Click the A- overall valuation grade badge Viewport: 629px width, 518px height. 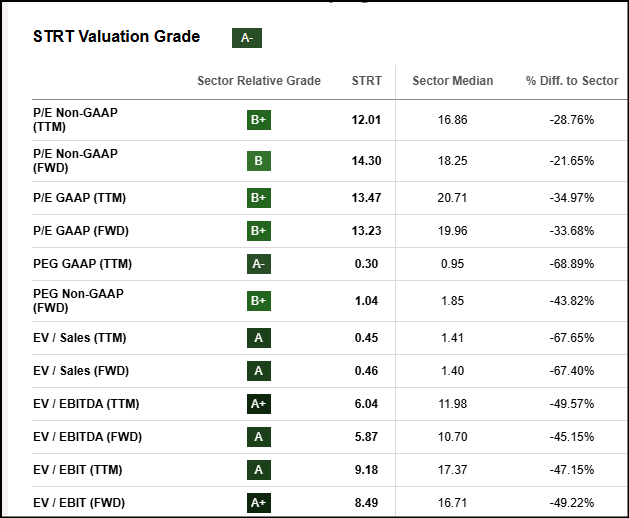(246, 38)
